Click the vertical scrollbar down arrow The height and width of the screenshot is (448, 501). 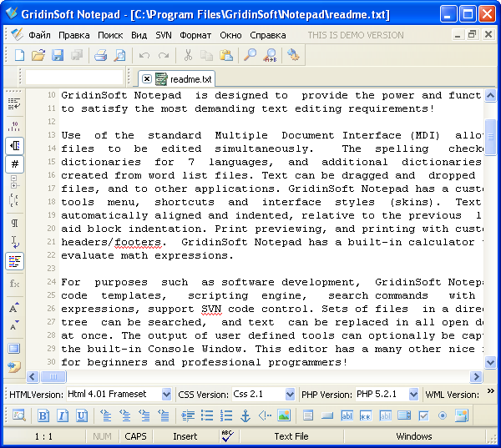tap(490, 362)
